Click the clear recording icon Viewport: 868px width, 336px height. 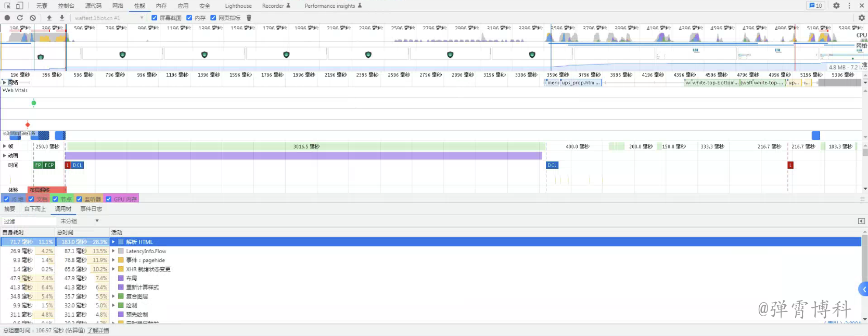click(33, 18)
